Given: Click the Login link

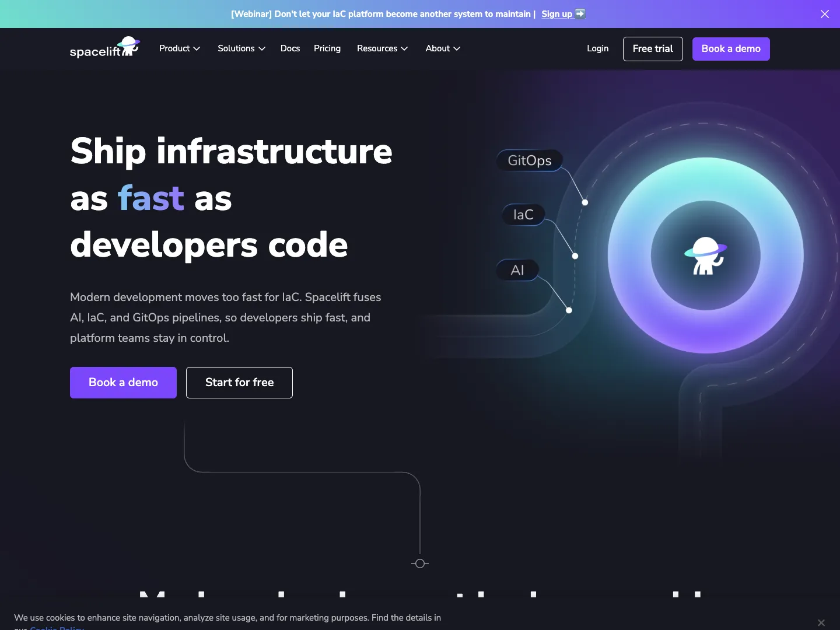Looking at the screenshot, I should [x=597, y=48].
